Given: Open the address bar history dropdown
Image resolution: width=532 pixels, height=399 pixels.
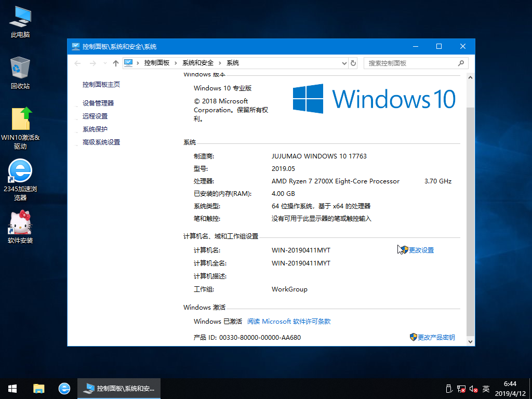Looking at the screenshot, I should click(x=344, y=63).
